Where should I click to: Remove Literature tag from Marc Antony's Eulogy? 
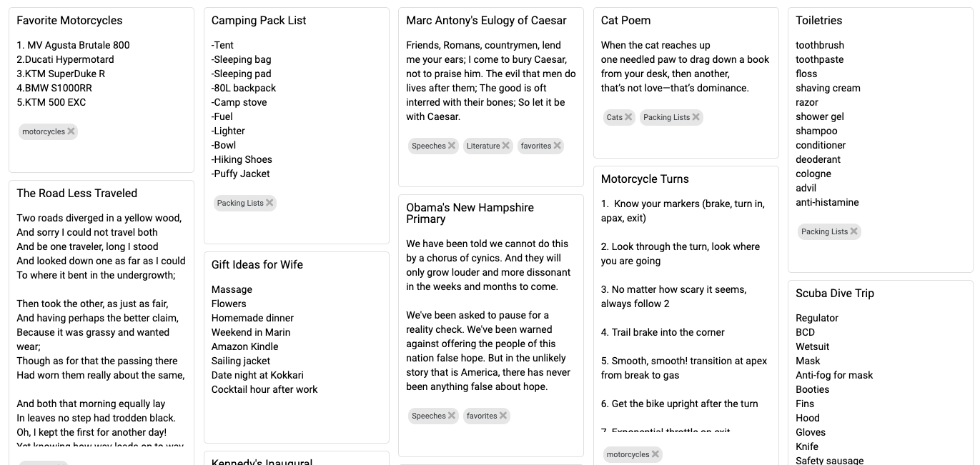pos(506,146)
